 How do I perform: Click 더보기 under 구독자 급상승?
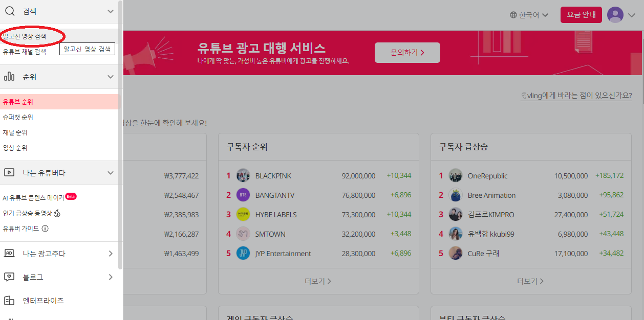(531, 281)
